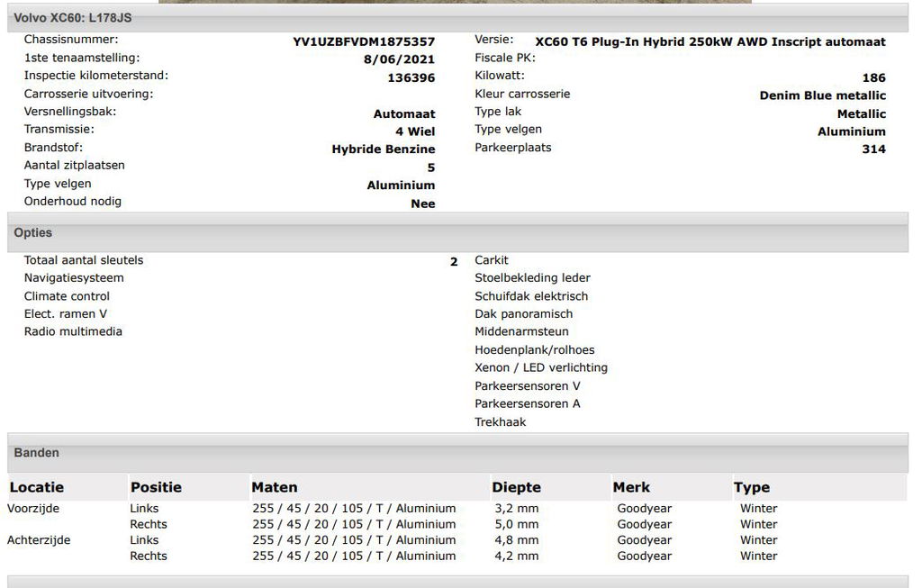Click the Parkeerplaats value 314
This screenshot has height=588, width=922.
[x=873, y=149]
